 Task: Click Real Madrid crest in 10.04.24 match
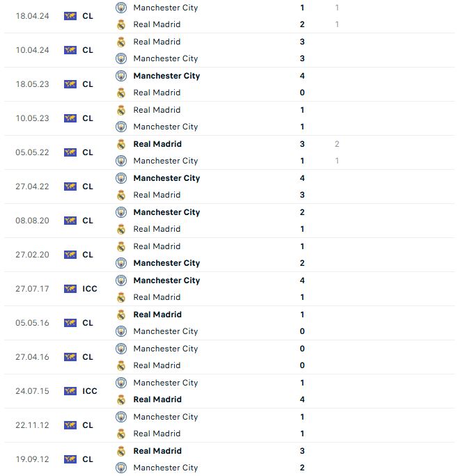point(121,42)
